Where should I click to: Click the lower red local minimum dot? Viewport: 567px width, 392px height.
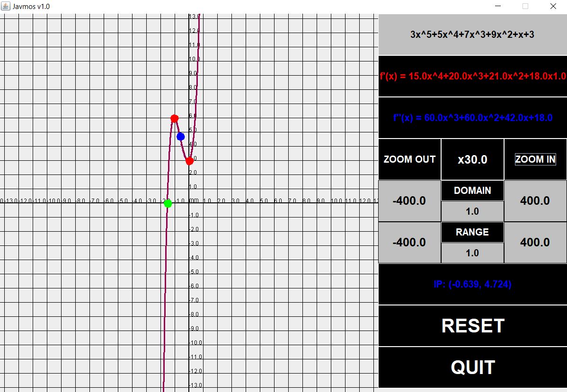tap(189, 161)
